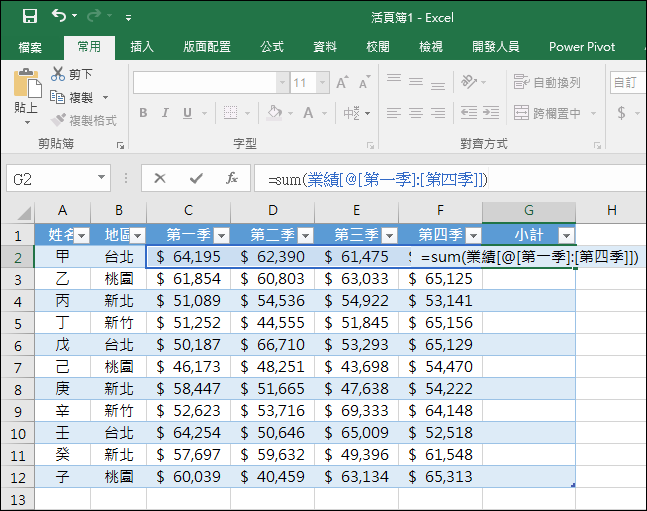Click the Cut scissors icon
The image size is (647, 511).
pyautogui.click(x=59, y=74)
